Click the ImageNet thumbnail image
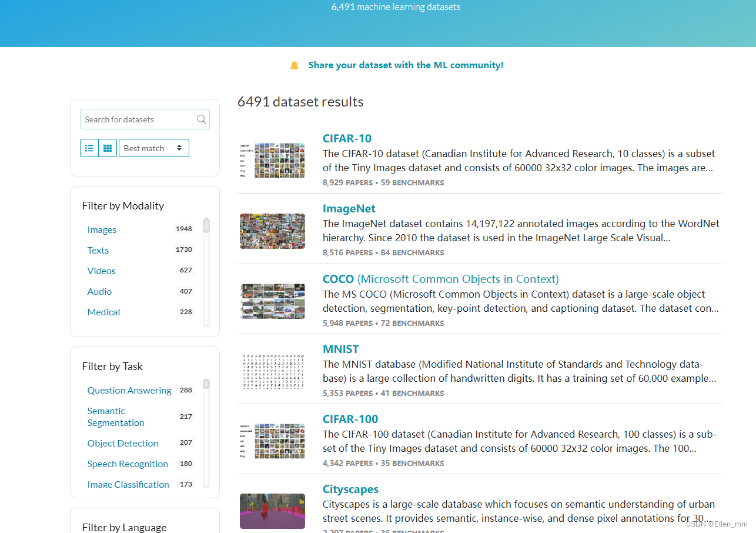 click(x=272, y=231)
